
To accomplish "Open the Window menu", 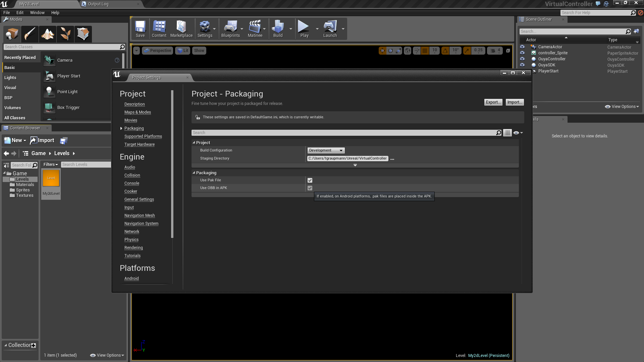I will coord(37,13).
